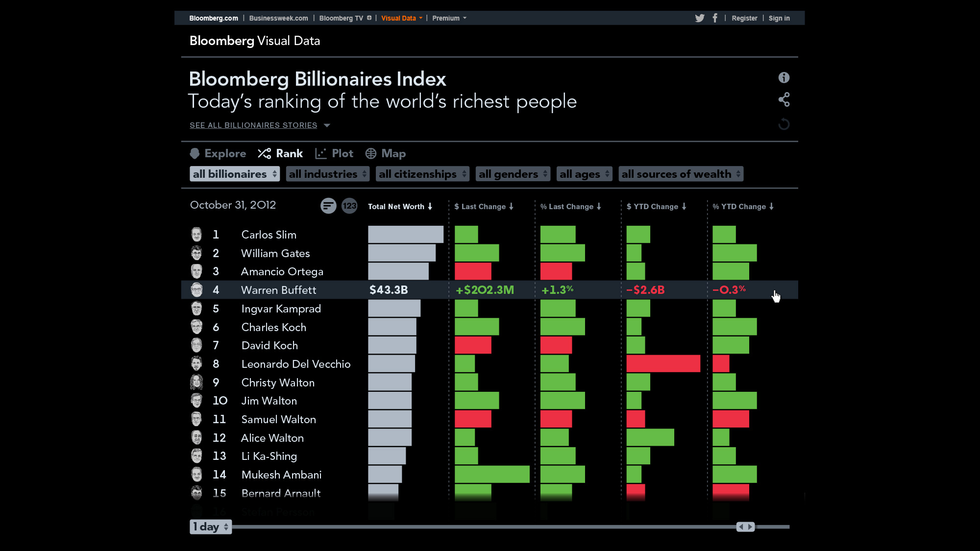Click Li Ka-Shing's portrait icon

tap(196, 456)
